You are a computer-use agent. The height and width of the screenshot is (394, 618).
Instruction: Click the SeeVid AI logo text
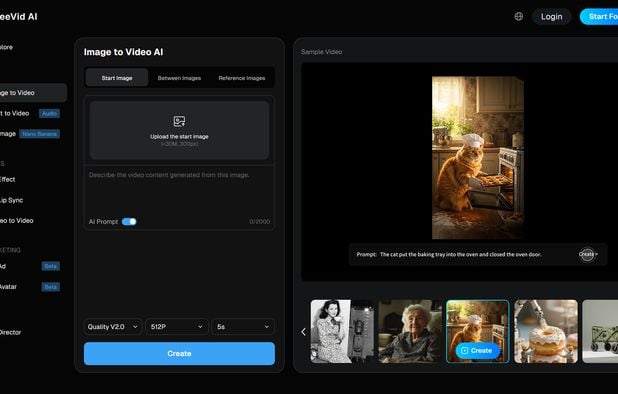pyautogui.click(x=19, y=17)
